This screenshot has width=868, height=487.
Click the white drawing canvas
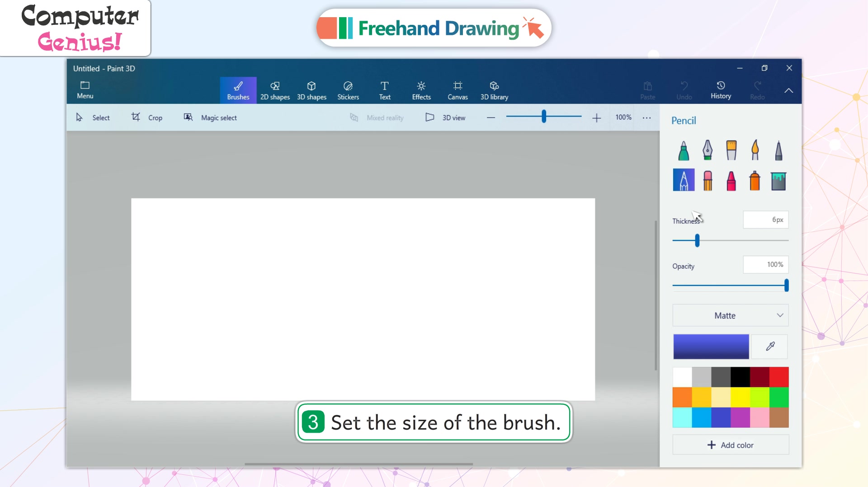point(363,299)
